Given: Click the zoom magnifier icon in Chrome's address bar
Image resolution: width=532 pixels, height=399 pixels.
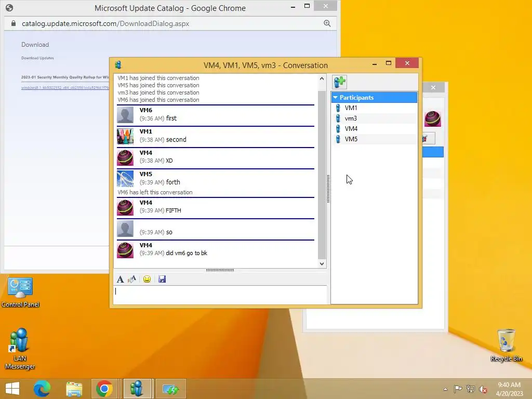Looking at the screenshot, I should [x=327, y=23].
